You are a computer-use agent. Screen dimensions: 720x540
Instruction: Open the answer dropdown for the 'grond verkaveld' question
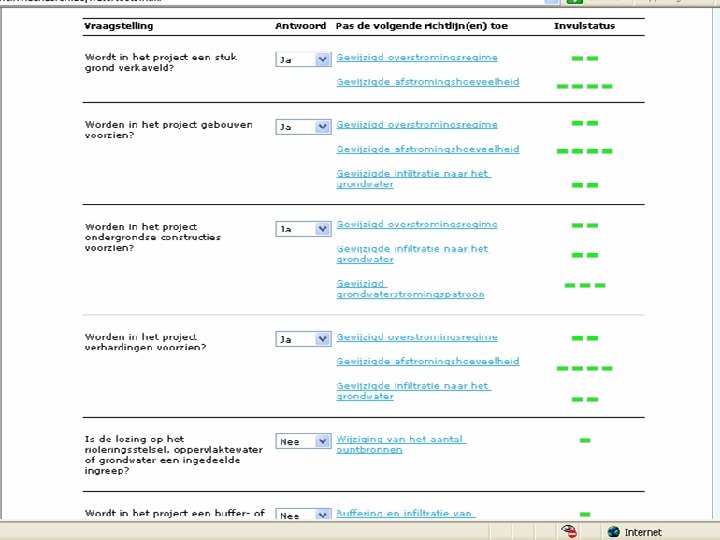tap(303, 59)
